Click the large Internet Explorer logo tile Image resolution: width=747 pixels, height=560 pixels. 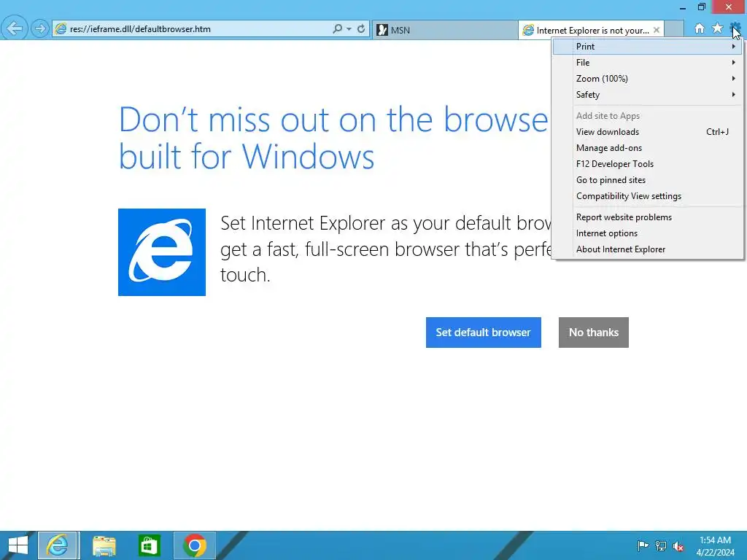162,252
